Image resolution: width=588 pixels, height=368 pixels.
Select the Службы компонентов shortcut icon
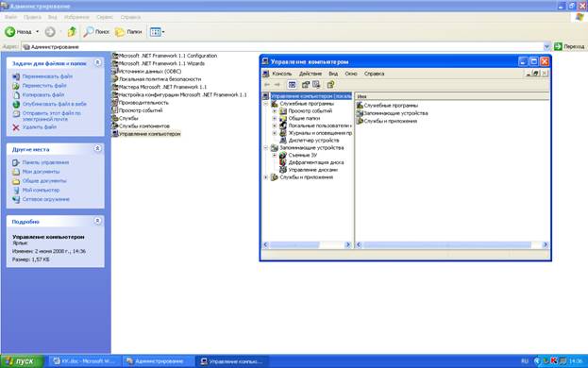(x=115, y=125)
